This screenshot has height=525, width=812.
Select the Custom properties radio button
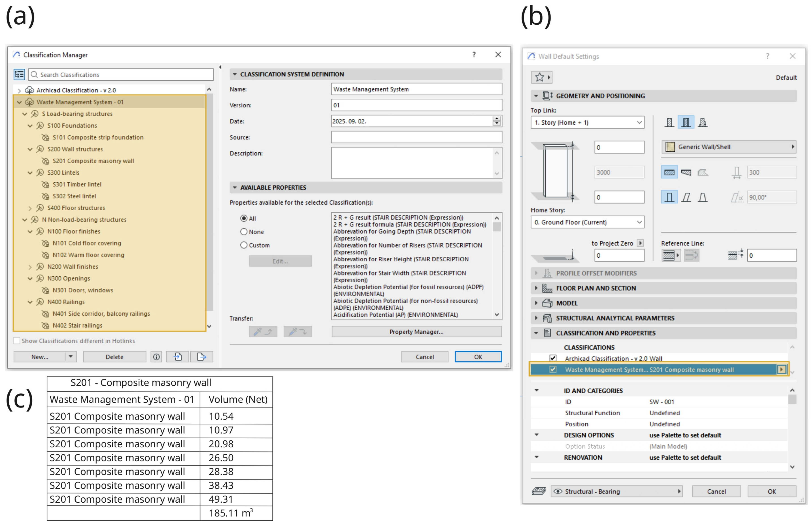coord(244,245)
